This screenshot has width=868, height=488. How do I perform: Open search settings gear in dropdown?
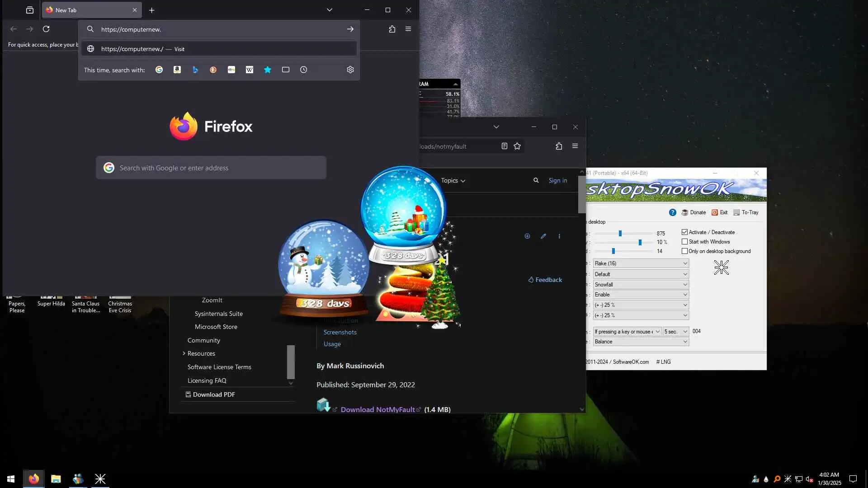pos(350,70)
